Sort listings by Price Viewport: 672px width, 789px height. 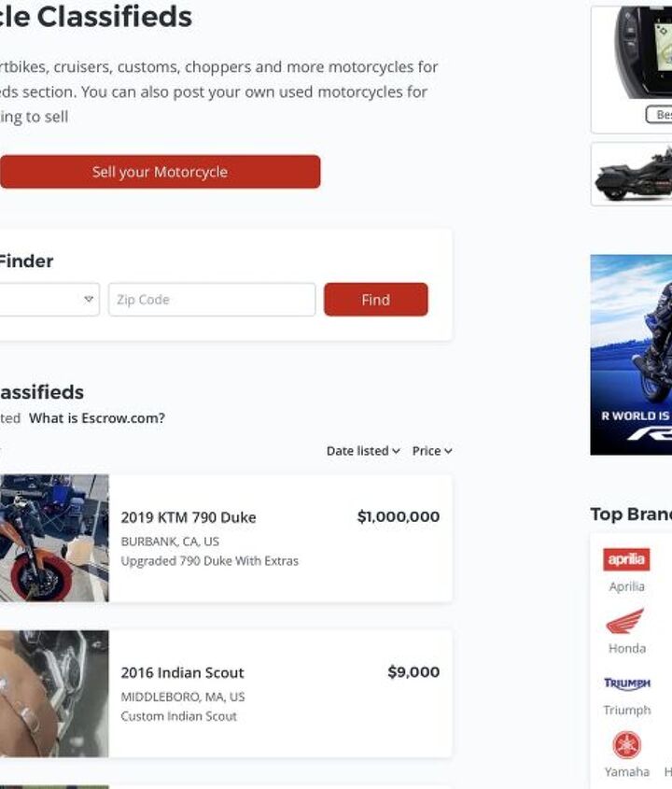tap(432, 451)
